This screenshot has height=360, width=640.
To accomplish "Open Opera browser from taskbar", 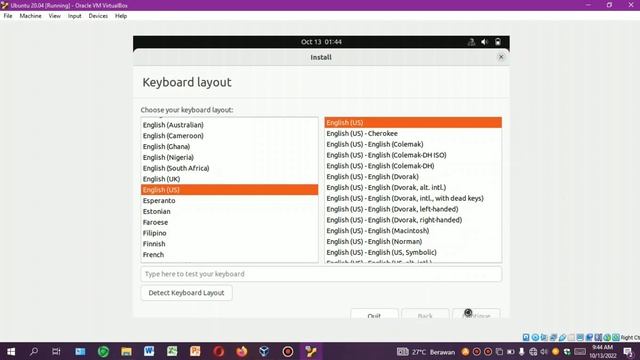I will coord(218,351).
